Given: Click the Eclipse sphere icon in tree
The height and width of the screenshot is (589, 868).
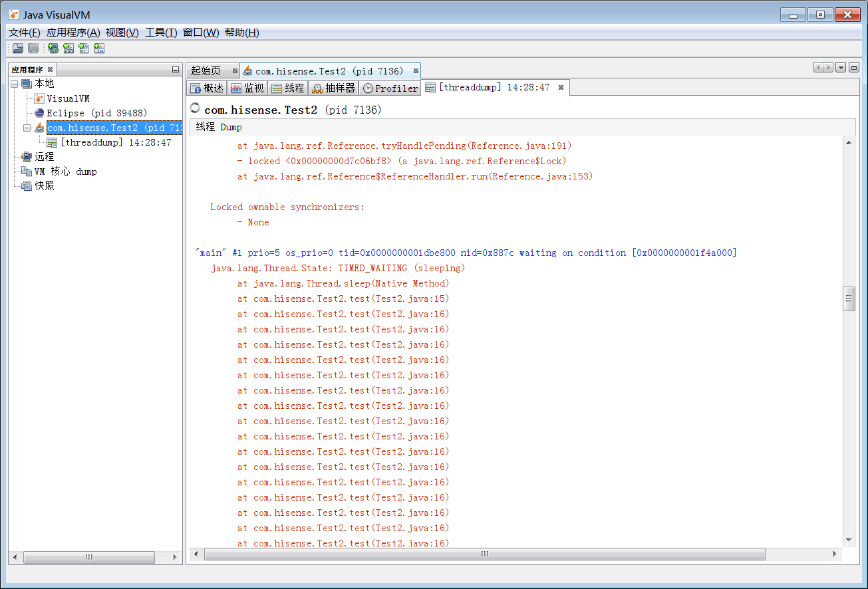Looking at the screenshot, I should [x=39, y=113].
